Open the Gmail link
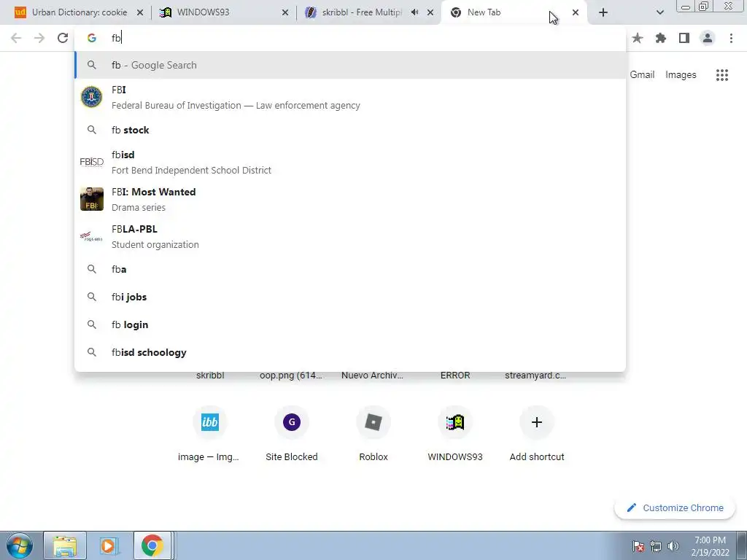The width and height of the screenshot is (747, 560). pos(642,75)
